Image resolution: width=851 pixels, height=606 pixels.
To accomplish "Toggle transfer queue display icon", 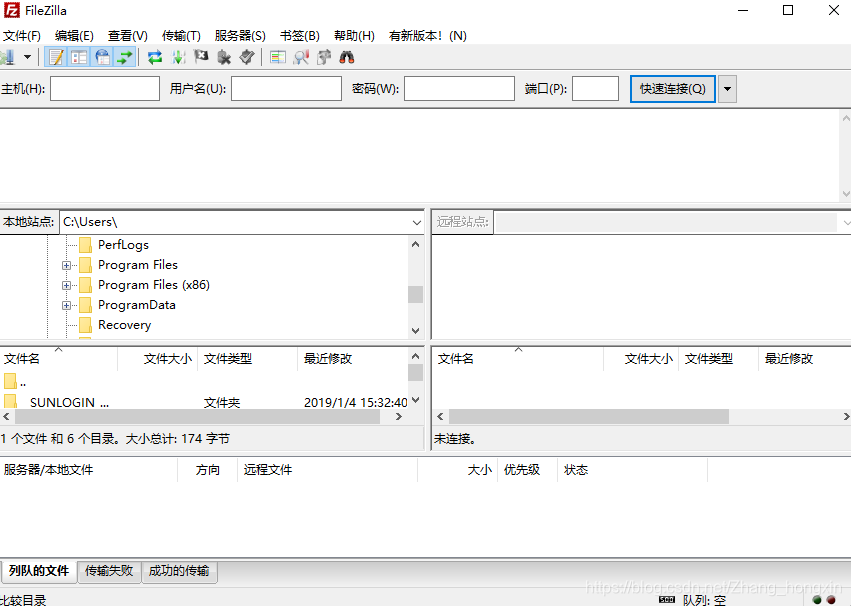I will click(125, 57).
